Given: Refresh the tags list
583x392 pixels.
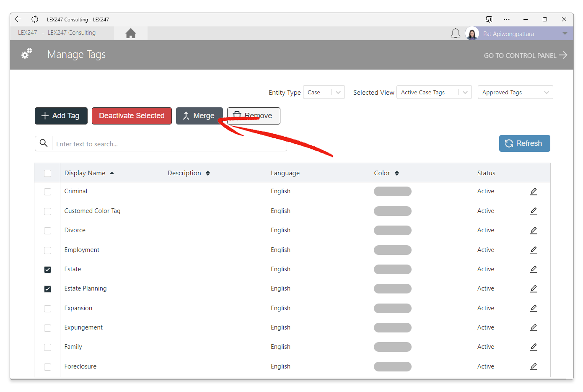Looking at the screenshot, I should coord(524,143).
